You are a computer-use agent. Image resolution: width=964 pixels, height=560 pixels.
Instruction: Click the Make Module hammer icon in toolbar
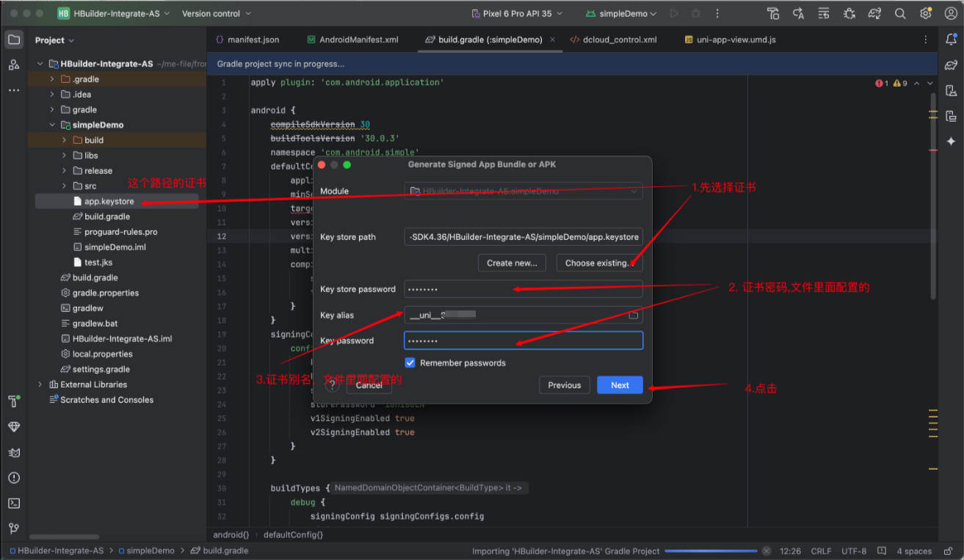773,13
